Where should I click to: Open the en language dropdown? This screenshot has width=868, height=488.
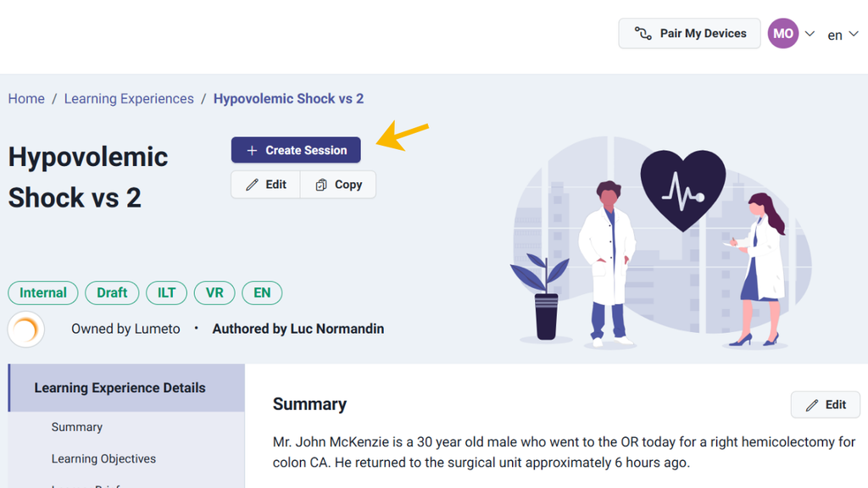[x=843, y=35]
